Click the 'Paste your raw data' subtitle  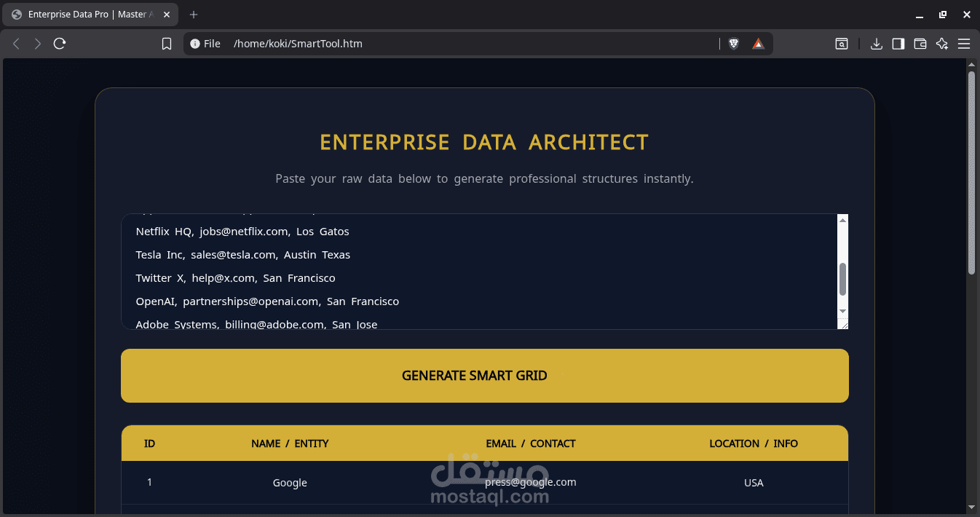(x=484, y=178)
